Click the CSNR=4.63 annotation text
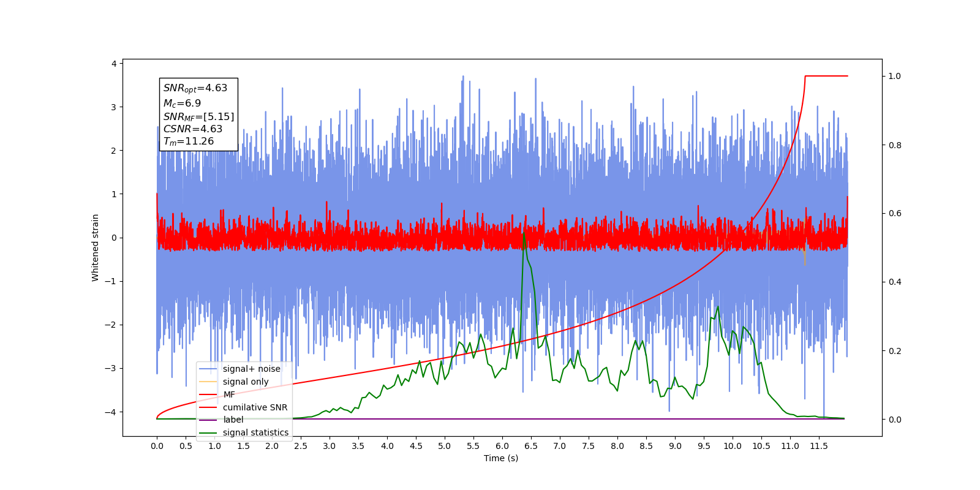Screen dimensions: 980x490 pos(193,129)
